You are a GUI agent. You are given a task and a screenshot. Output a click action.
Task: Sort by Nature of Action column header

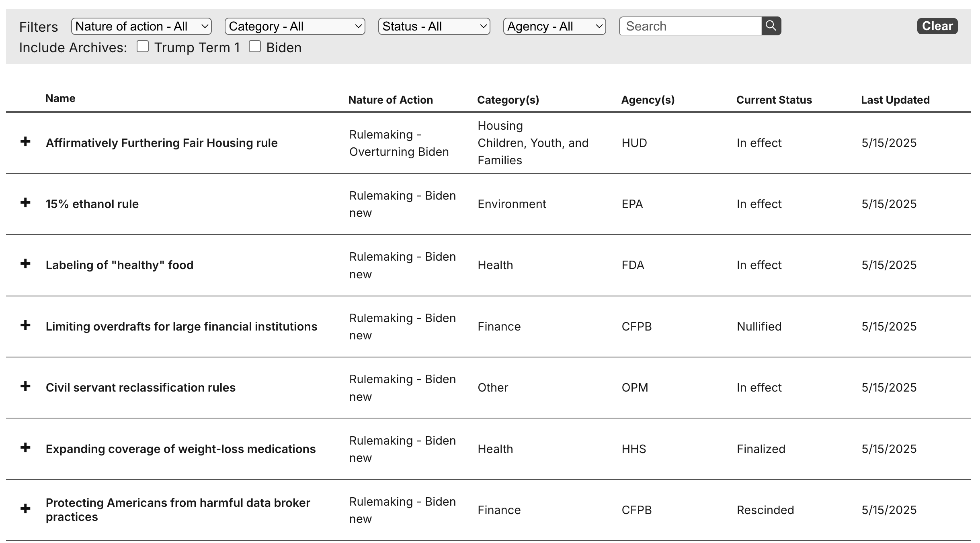point(390,100)
